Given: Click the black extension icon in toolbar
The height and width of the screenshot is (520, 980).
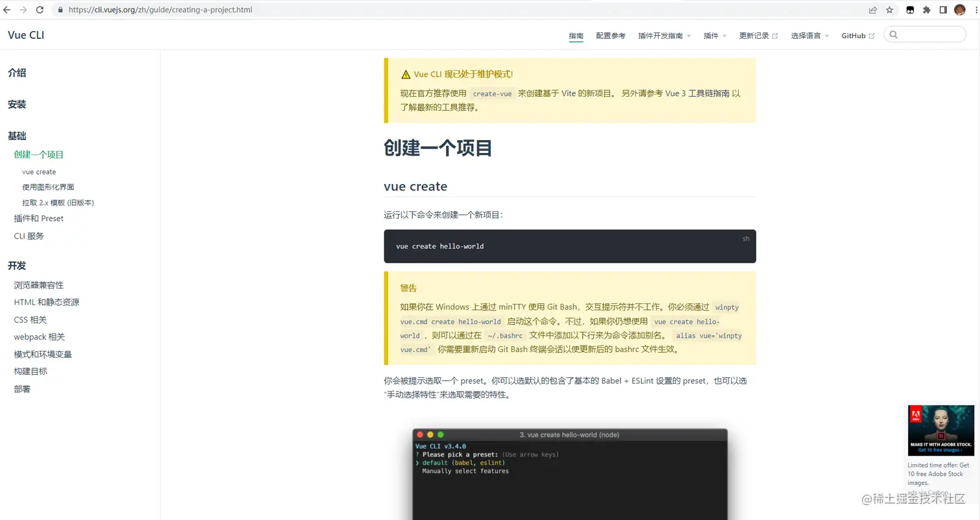Looking at the screenshot, I should 910,10.
